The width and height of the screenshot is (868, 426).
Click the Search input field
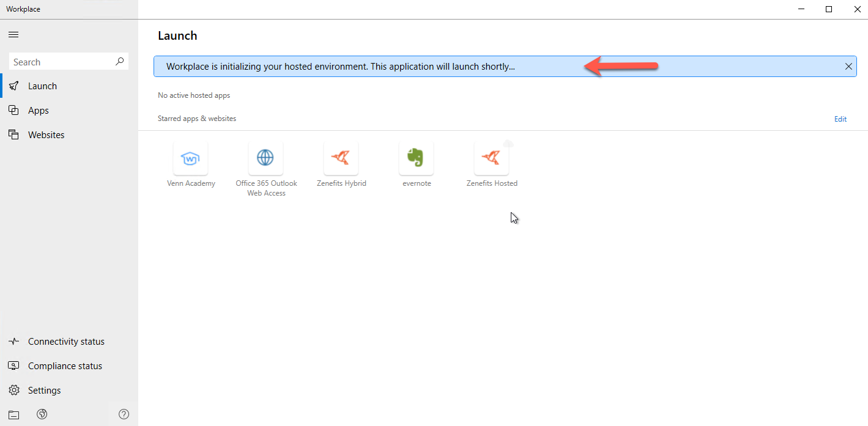pos(61,62)
